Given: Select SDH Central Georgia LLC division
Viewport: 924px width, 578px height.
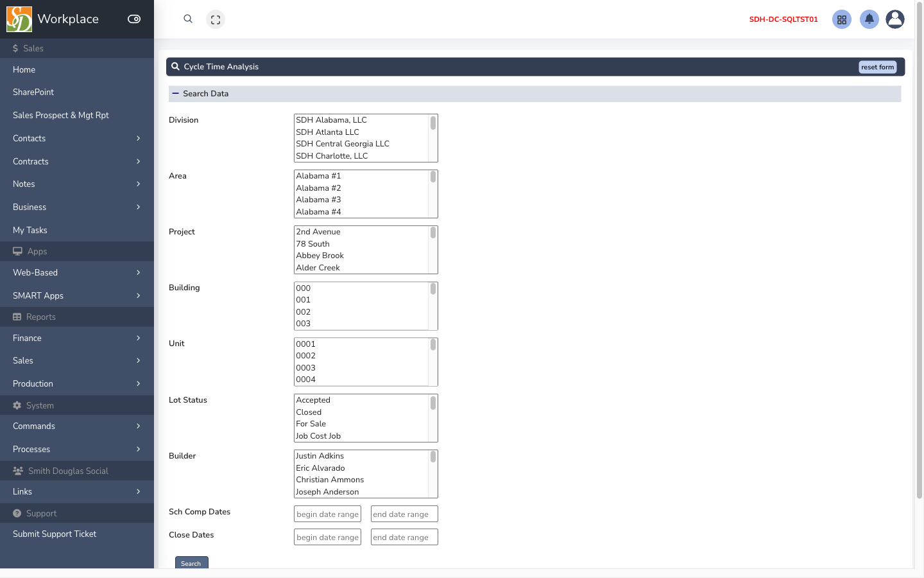Looking at the screenshot, I should click(361, 144).
